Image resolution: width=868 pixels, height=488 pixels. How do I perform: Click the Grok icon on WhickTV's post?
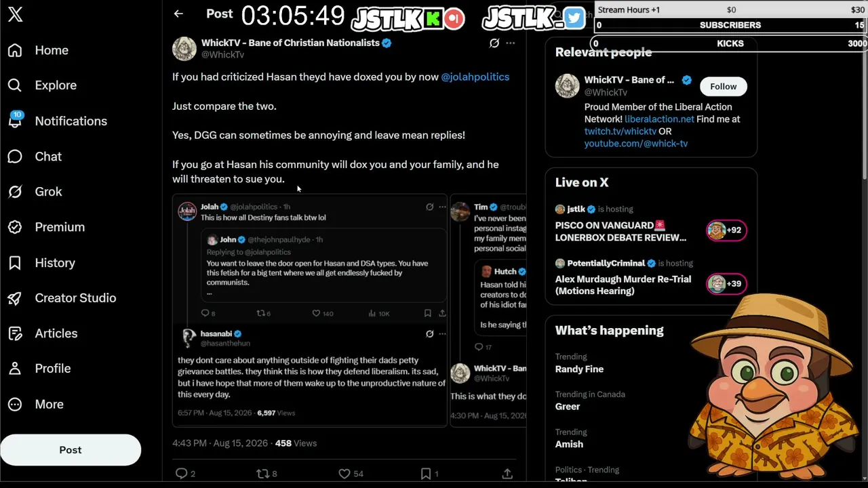tap(494, 43)
